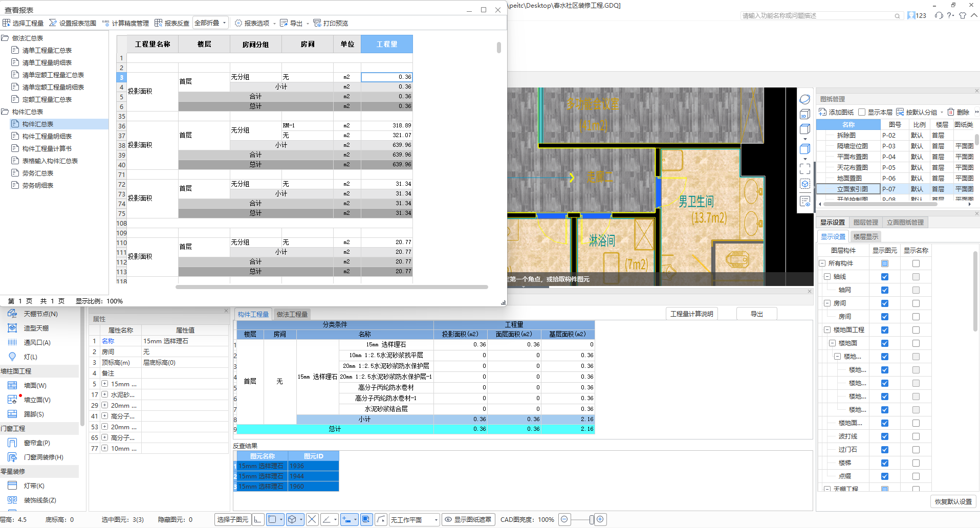This screenshot has height=528, width=980.
Task: Open 设置报表范围 tool
Action: pos(73,23)
